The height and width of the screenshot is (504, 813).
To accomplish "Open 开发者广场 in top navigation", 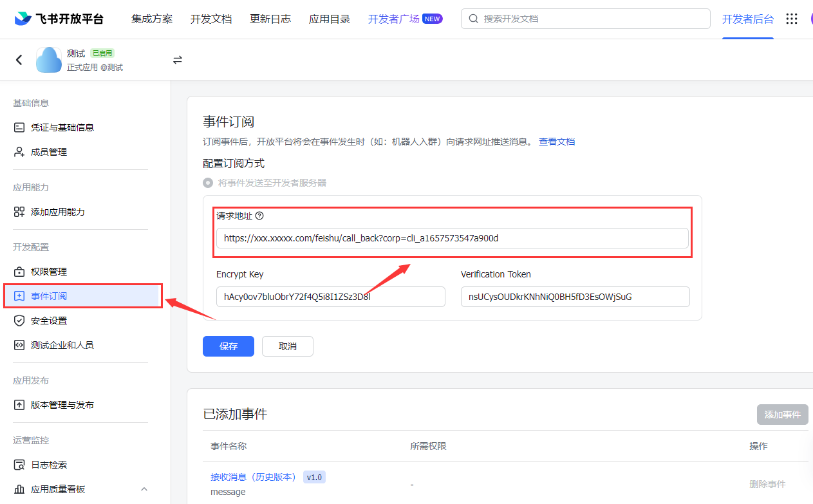I will pyautogui.click(x=393, y=19).
